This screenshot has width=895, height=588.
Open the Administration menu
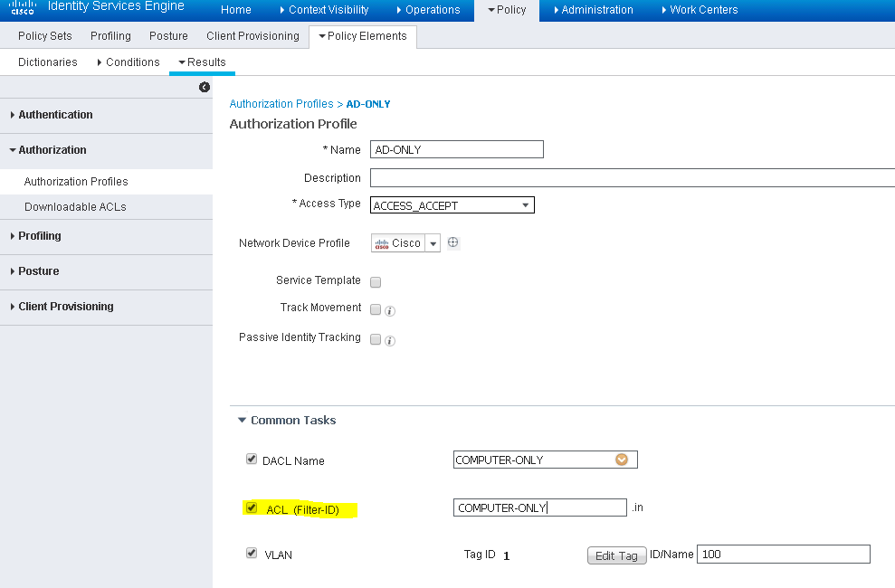pos(594,10)
